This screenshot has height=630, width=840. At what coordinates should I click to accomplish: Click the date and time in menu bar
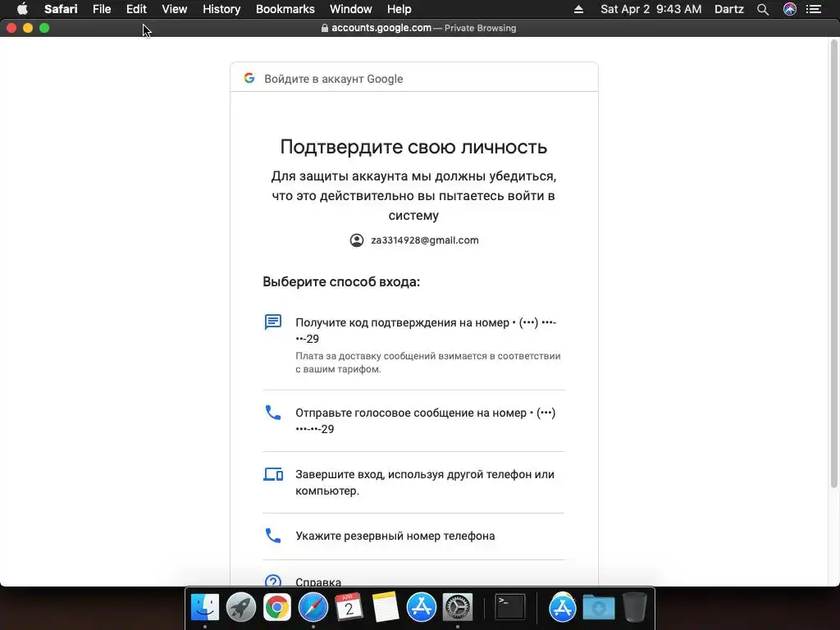tap(651, 9)
